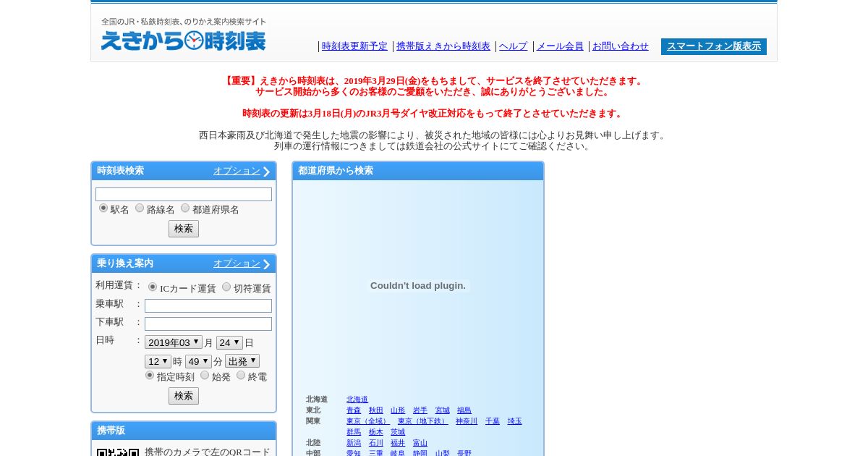Open ヘルプ in top menu
The height and width of the screenshot is (456, 868).
(x=513, y=46)
